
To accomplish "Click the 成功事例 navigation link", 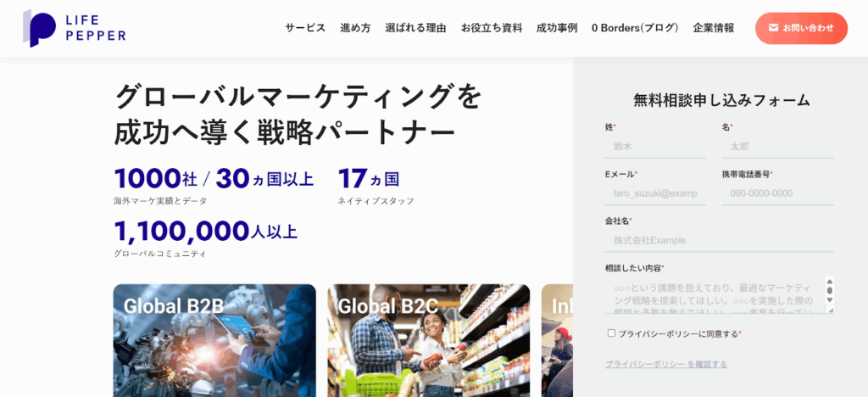I will click(x=557, y=28).
